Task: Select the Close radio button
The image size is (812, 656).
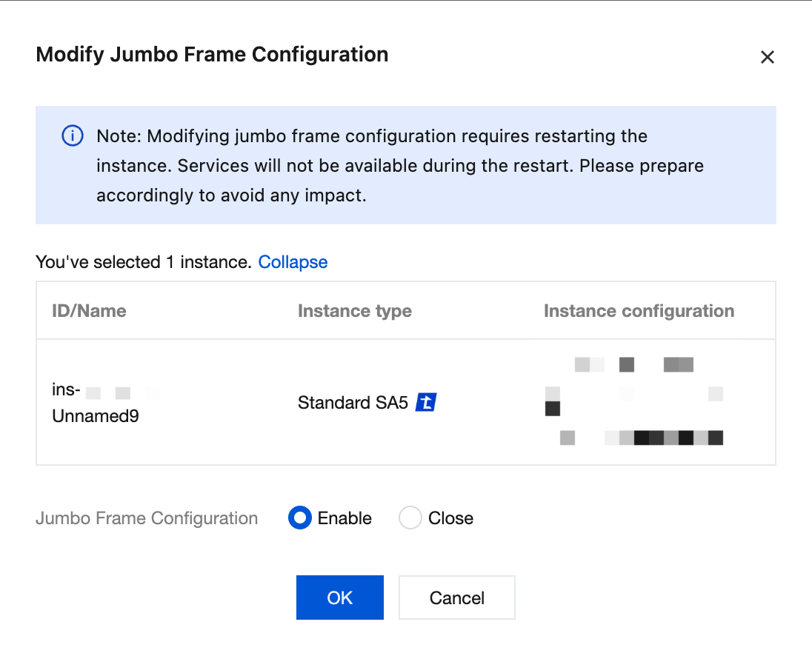Action: 410,518
